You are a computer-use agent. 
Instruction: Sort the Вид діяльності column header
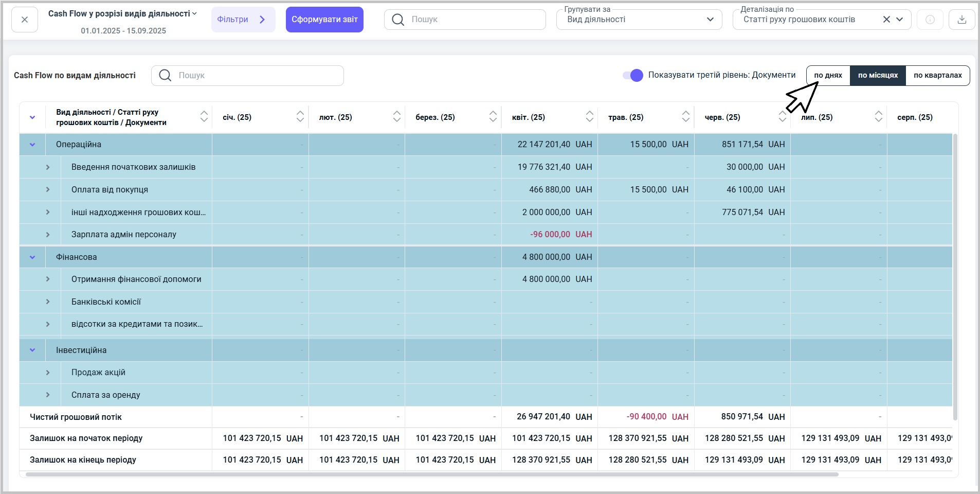click(x=204, y=117)
